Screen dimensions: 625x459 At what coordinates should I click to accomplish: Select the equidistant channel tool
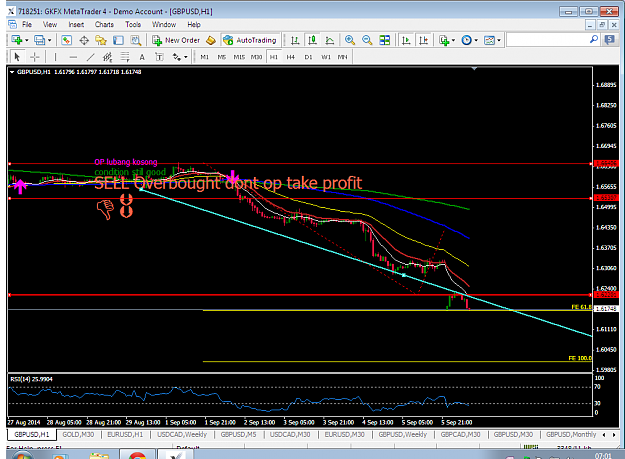pyautogui.click(x=108, y=57)
